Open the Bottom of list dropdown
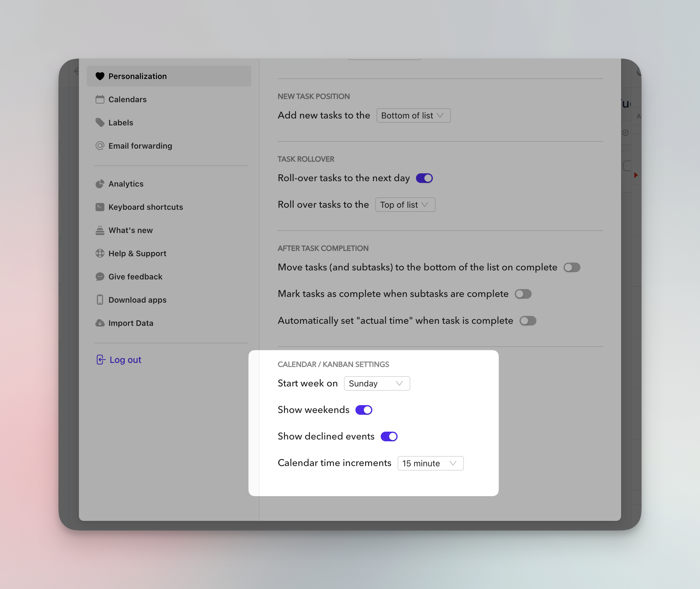The height and width of the screenshot is (589, 700). tap(413, 115)
